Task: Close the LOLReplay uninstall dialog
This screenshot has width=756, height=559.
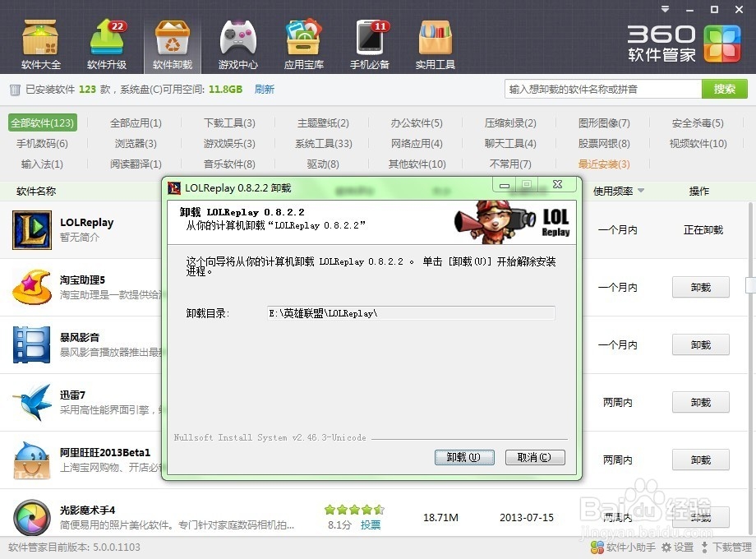Action: [x=557, y=184]
